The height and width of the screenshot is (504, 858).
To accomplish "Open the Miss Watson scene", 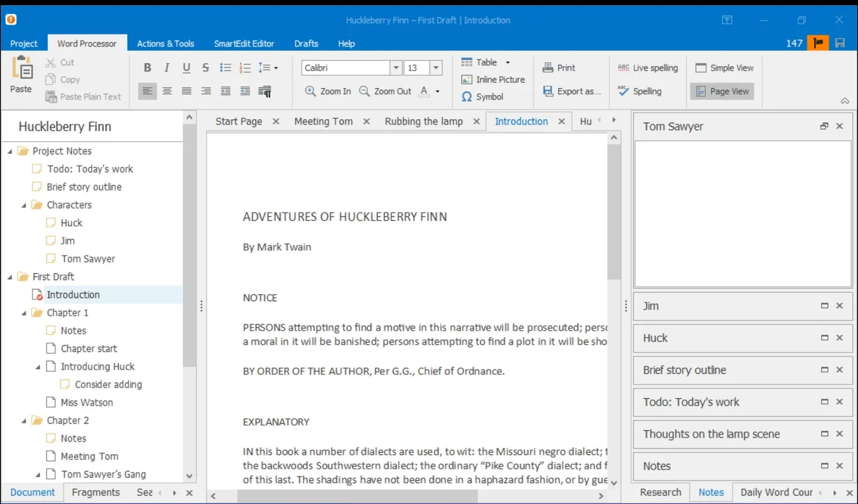I will pyautogui.click(x=87, y=403).
